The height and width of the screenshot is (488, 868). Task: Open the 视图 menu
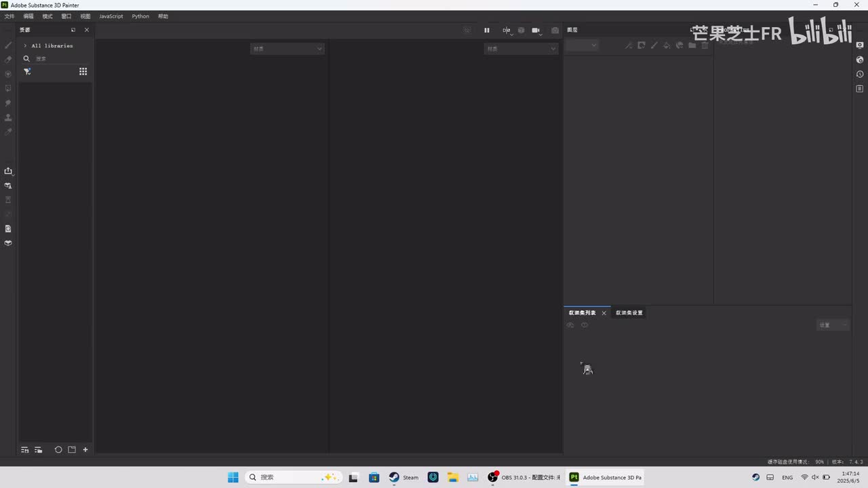pos(85,16)
